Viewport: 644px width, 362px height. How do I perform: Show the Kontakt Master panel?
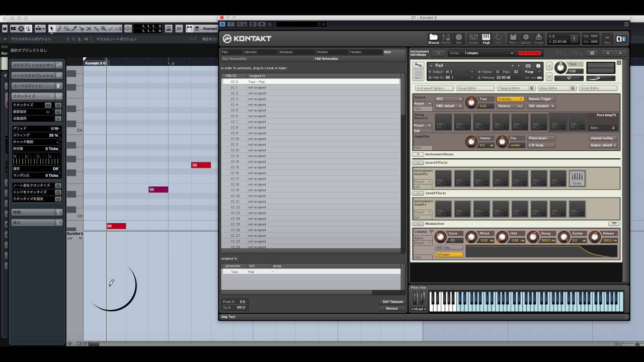pyautogui.click(x=446, y=38)
